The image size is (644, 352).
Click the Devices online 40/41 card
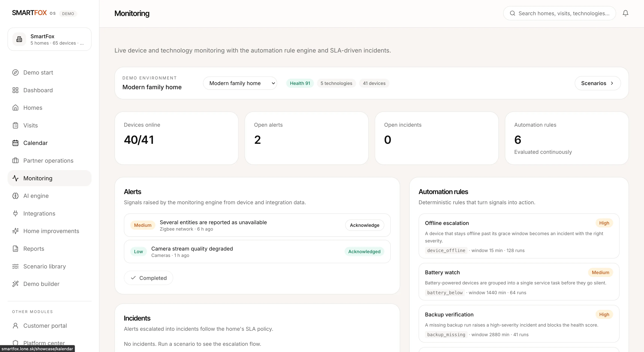pos(176,138)
